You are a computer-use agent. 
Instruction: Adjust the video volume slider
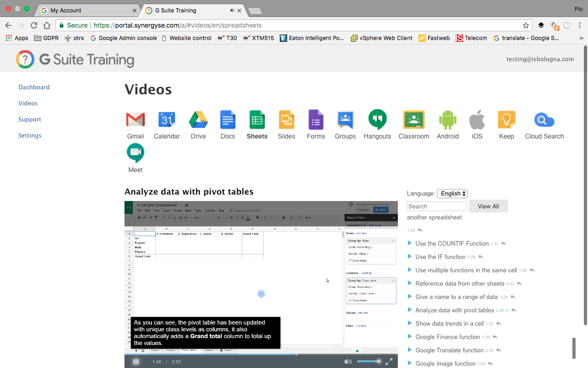coord(369,362)
